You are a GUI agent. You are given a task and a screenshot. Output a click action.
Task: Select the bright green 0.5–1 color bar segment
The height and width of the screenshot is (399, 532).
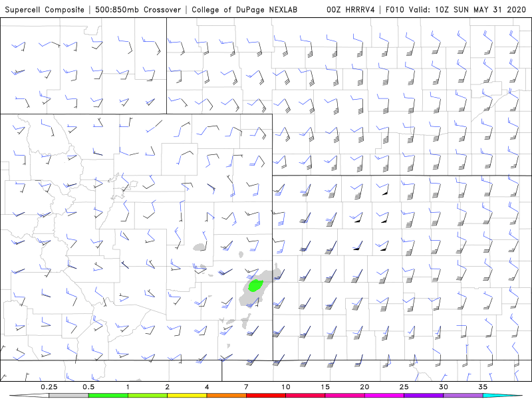pos(108,396)
